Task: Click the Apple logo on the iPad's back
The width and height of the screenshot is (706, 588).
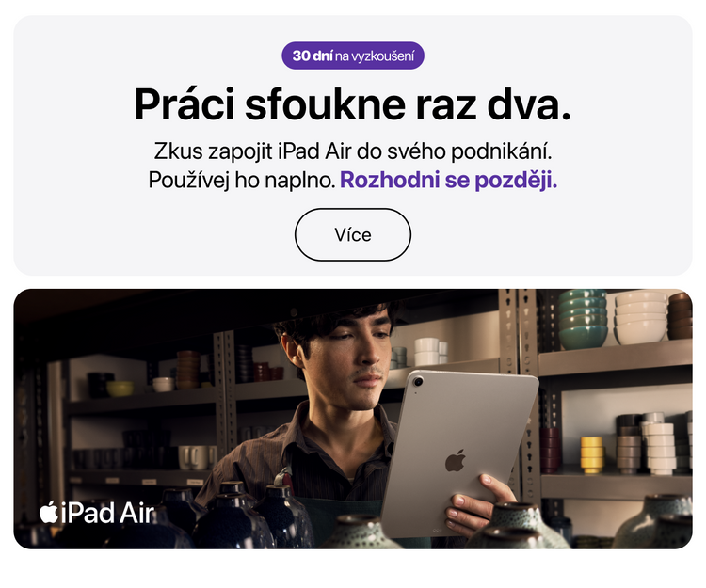Action: (456, 461)
